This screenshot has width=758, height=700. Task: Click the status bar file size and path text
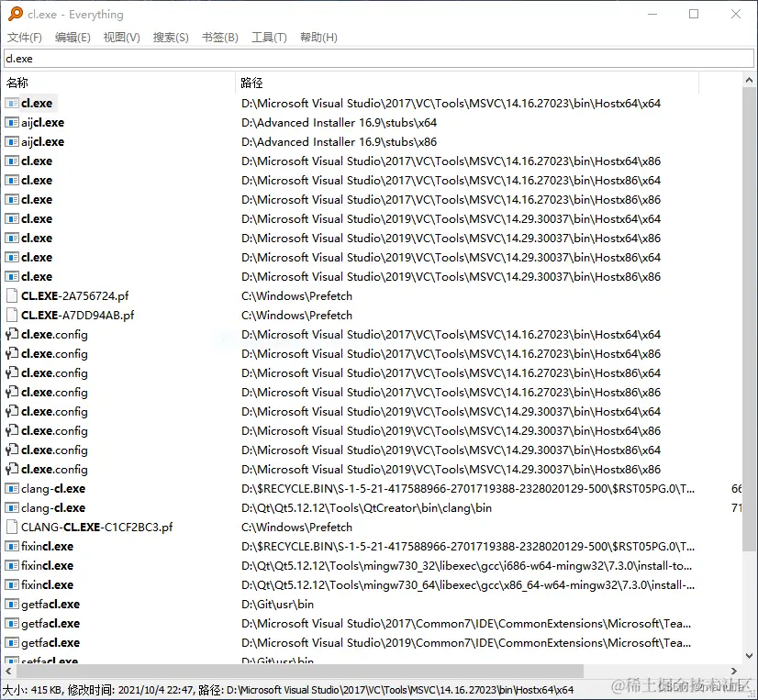(x=288, y=690)
